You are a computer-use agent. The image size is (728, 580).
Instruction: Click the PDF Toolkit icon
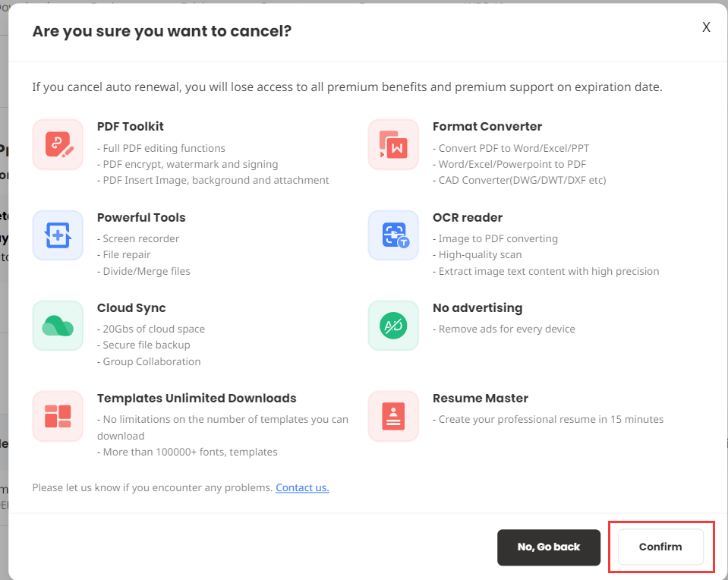[58, 144]
